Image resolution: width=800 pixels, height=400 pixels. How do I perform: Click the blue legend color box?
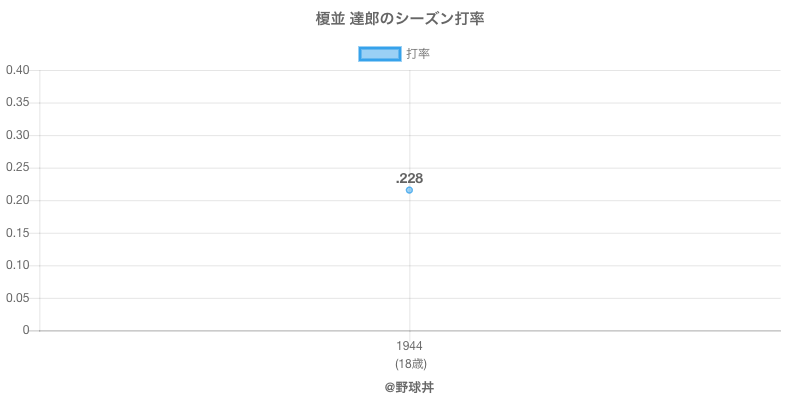coord(379,54)
